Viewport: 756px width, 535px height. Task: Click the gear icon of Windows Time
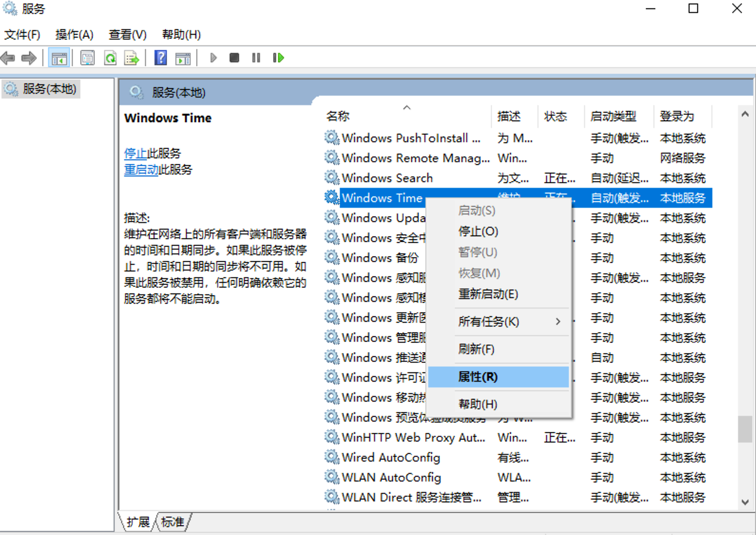point(332,197)
